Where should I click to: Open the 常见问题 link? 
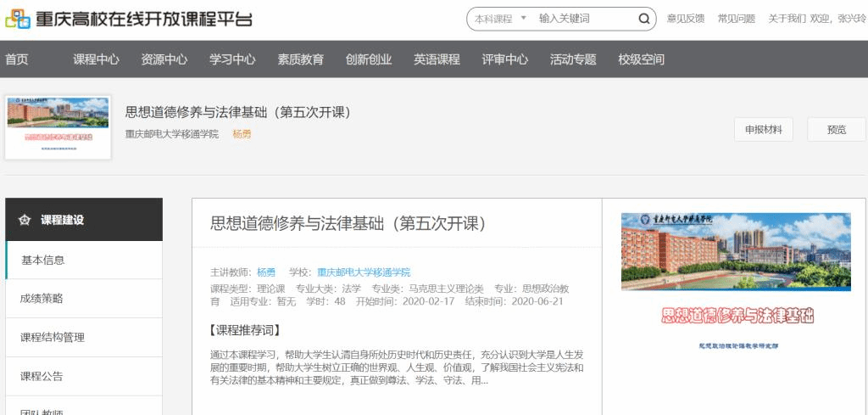[736, 19]
